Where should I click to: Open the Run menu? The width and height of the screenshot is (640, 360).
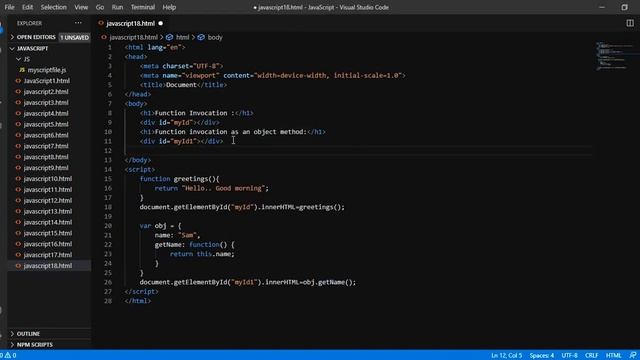click(x=117, y=7)
